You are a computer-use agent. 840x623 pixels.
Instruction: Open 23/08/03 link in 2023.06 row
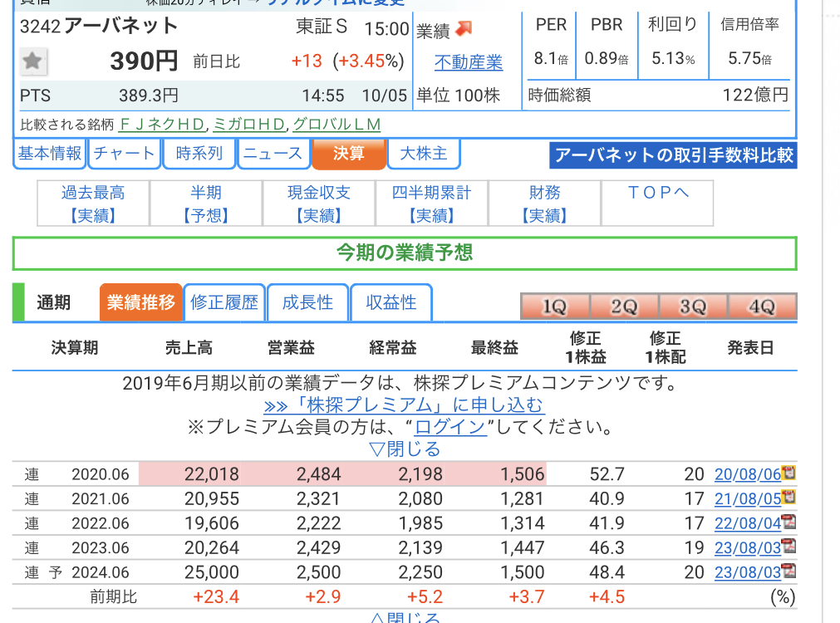pos(748,548)
